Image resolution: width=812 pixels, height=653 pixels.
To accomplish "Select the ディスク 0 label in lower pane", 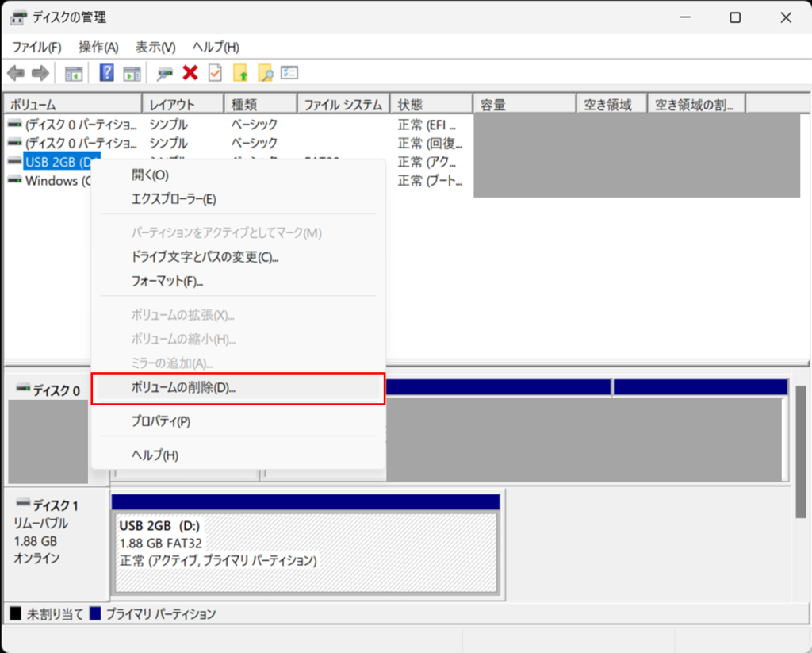I will (56, 390).
